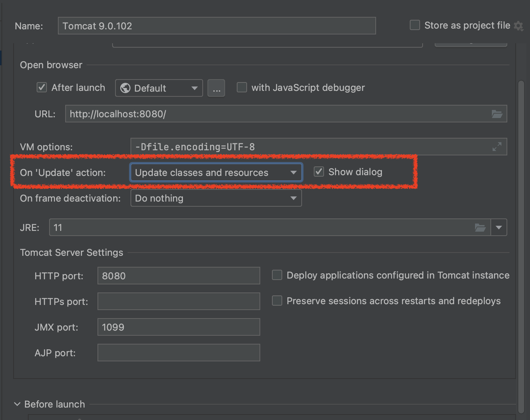This screenshot has height=420, width=530.
Task: Click the browser ellipsis button
Action: pos(216,88)
